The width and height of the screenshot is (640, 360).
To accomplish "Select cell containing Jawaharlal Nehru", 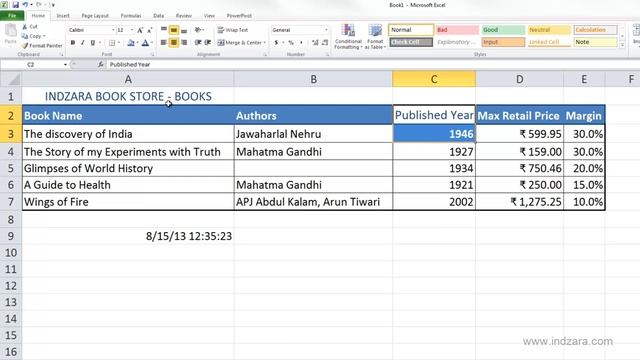I will (313, 134).
